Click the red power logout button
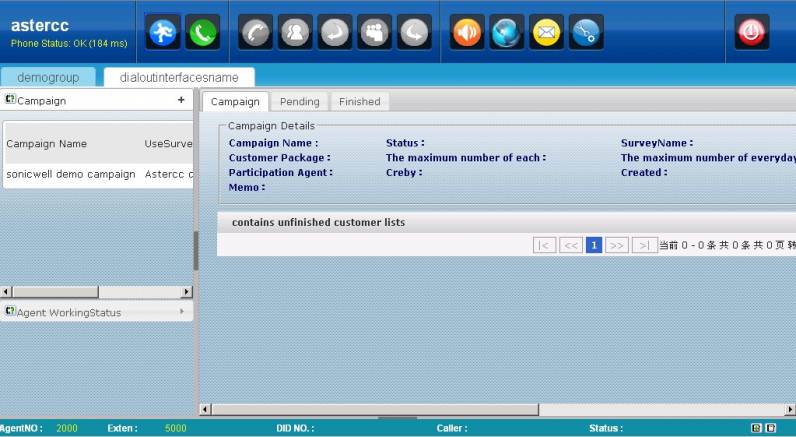The width and height of the screenshot is (796, 437). (752, 32)
